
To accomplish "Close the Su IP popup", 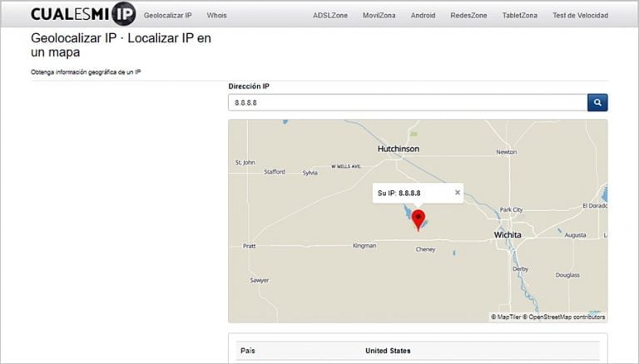I will 457,192.
